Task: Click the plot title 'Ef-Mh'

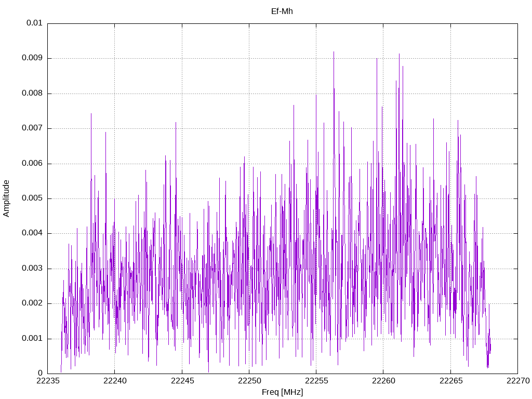Action: pyautogui.click(x=282, y=11)
